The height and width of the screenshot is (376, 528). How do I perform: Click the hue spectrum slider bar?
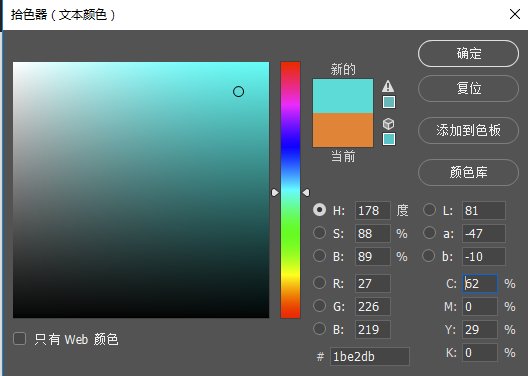[x=290, y=190]
